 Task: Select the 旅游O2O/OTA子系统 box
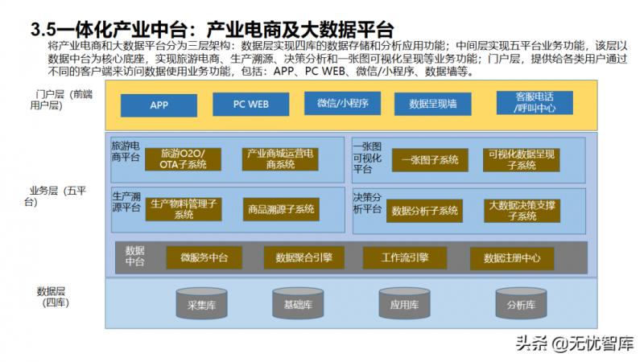click(x=184, y=159)
